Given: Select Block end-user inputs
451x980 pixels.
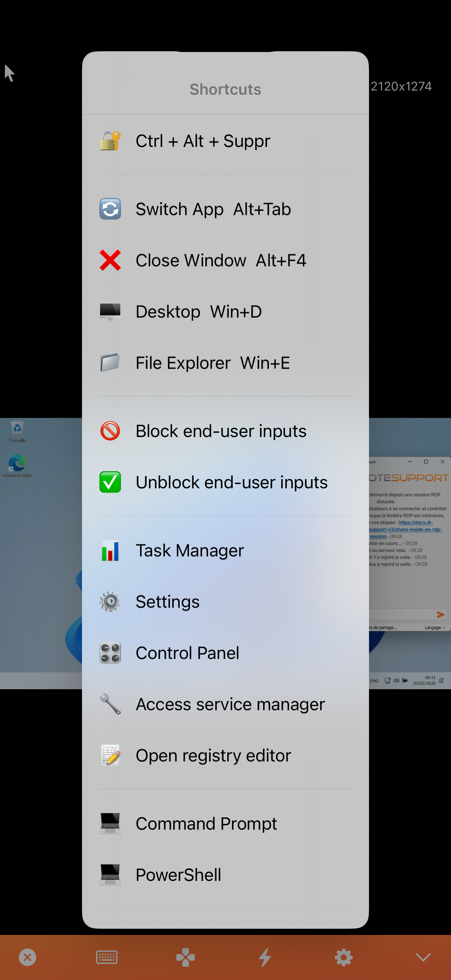Looking at the screenshot, I should click(x=225, y=431).
